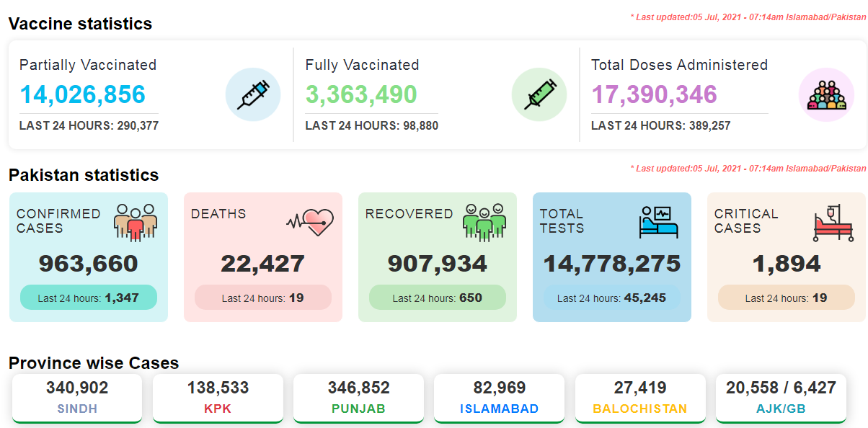
Task: Click the Confirmed Cases people icon
Action: click(x=135, y=221)
